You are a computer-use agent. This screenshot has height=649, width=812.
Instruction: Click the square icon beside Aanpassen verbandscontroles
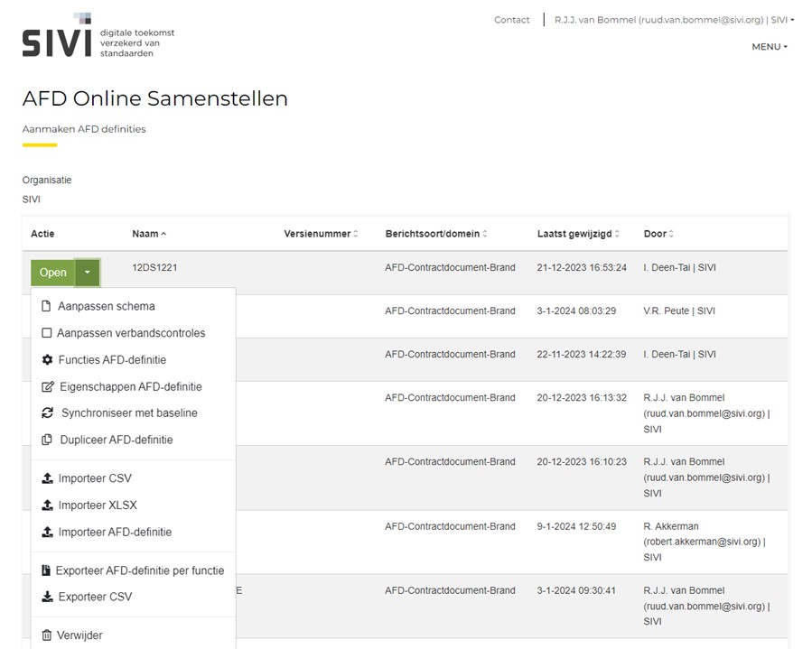point(47,333)
